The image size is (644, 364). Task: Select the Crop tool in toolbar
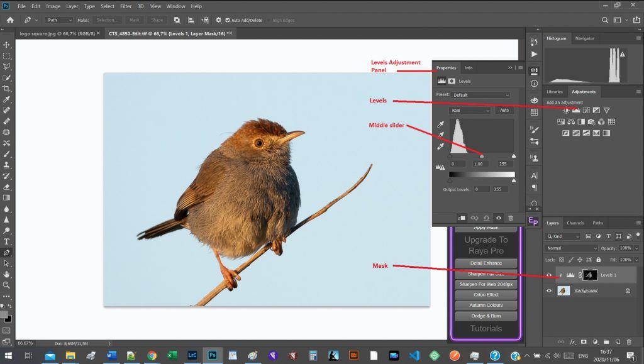[6, 89]
